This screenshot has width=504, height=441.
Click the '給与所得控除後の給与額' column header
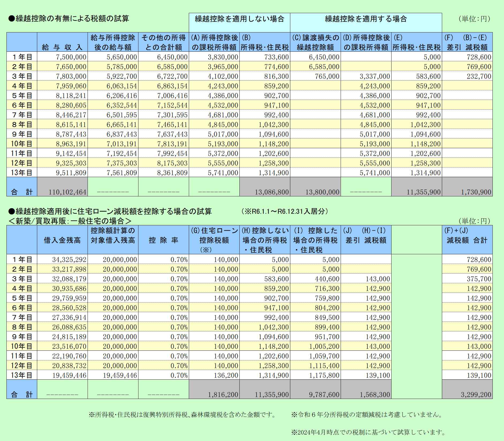(x=113, y=42)
